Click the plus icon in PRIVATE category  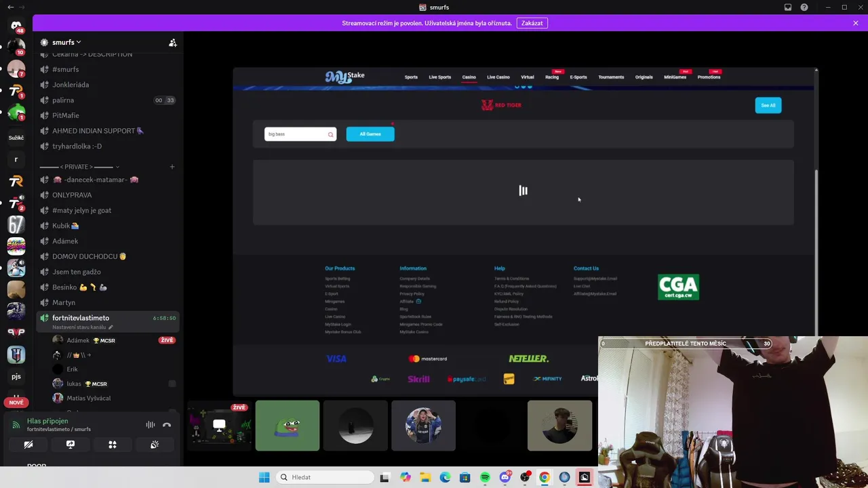click(x=172, y=167)
